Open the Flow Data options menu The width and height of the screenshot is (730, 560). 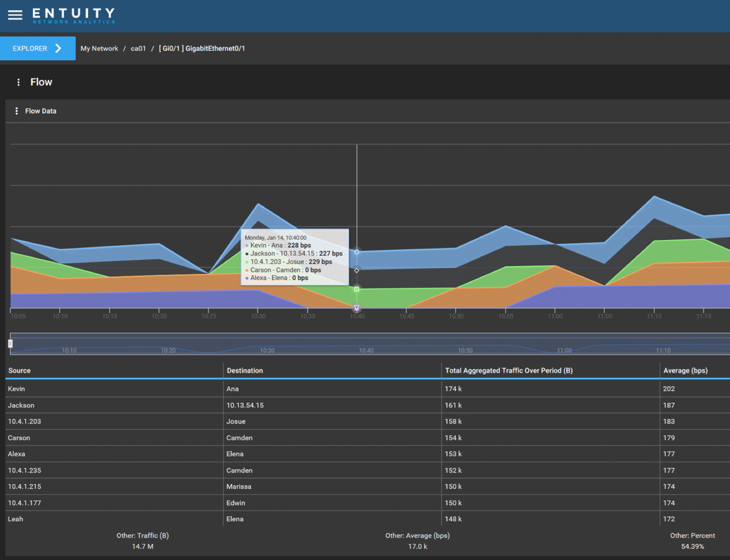16,110
